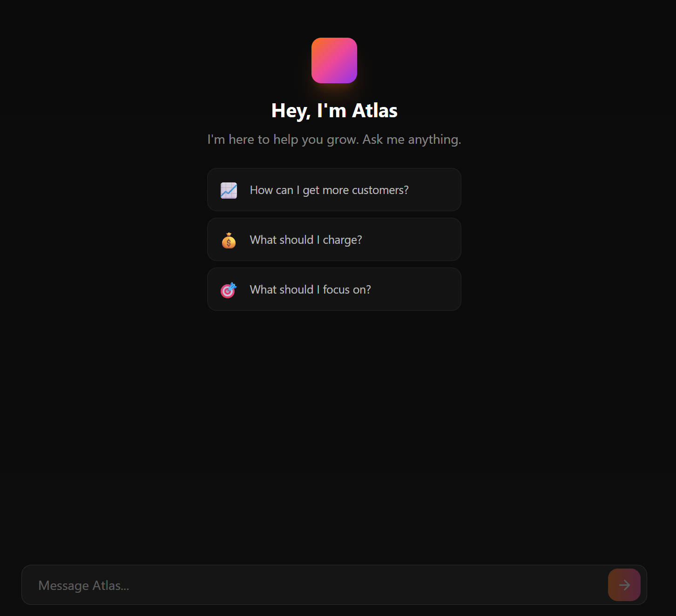The height and width of the screenshot is (616, 676).
Task: Click the 'Hey, I'm Atlas' heading
Action: coord(334,110)
